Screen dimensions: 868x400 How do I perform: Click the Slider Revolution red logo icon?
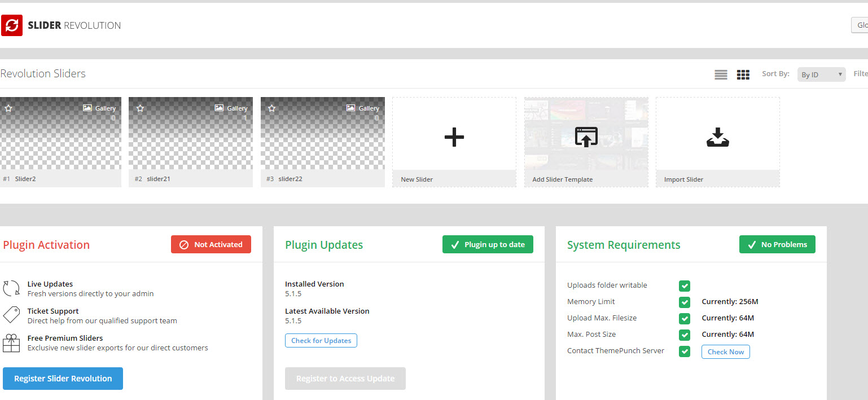[12, 25]
